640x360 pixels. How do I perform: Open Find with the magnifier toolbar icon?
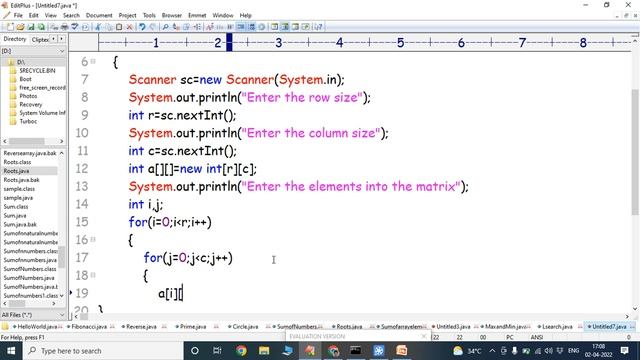coord(165,27)
